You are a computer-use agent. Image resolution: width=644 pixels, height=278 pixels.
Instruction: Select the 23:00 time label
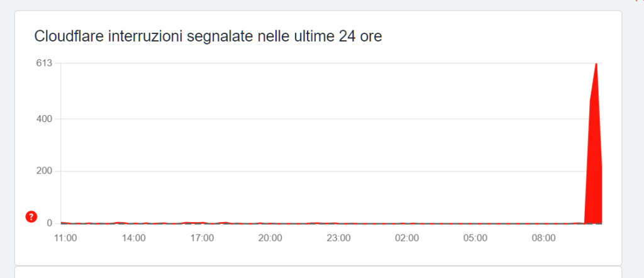click(x=339, y=238)
